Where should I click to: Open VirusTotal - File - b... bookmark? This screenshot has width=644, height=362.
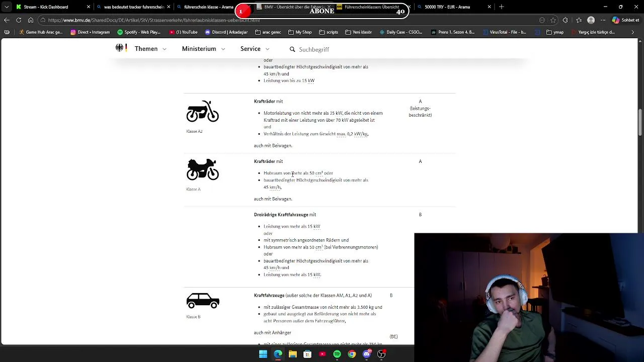click(x=505, y=32)
